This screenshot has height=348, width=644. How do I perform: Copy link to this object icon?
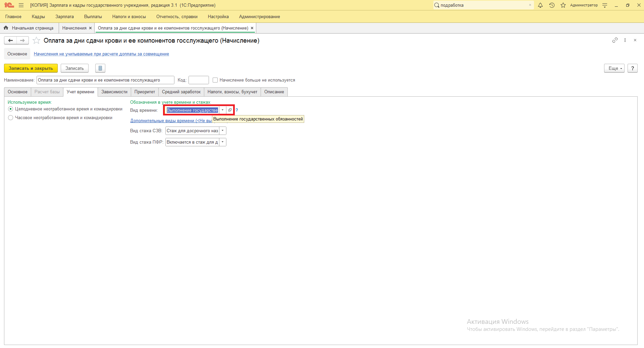615,40
